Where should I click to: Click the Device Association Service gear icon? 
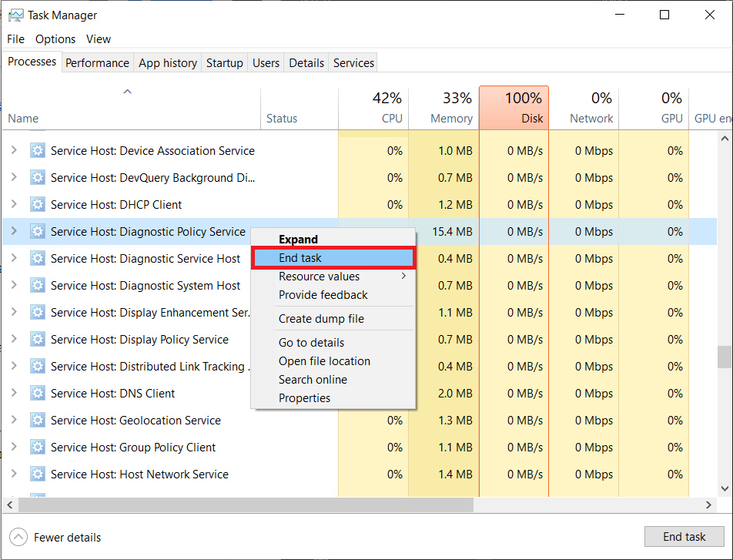(x=38, y=150)
